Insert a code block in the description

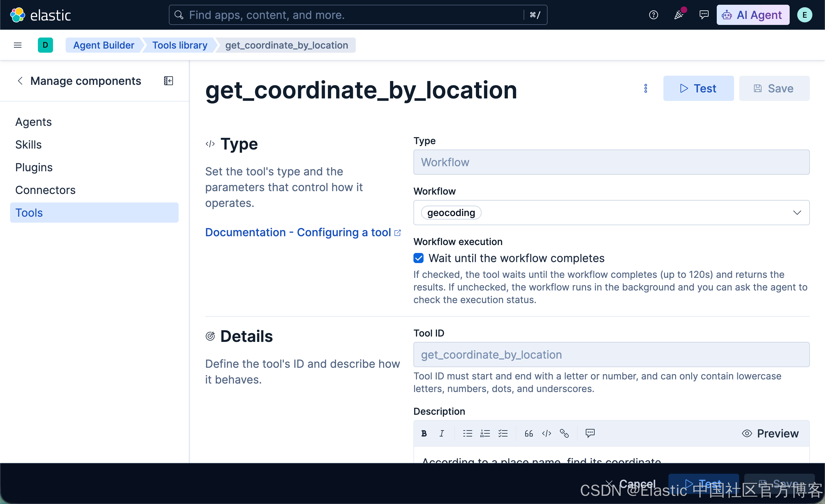click(x=546, y=433)
